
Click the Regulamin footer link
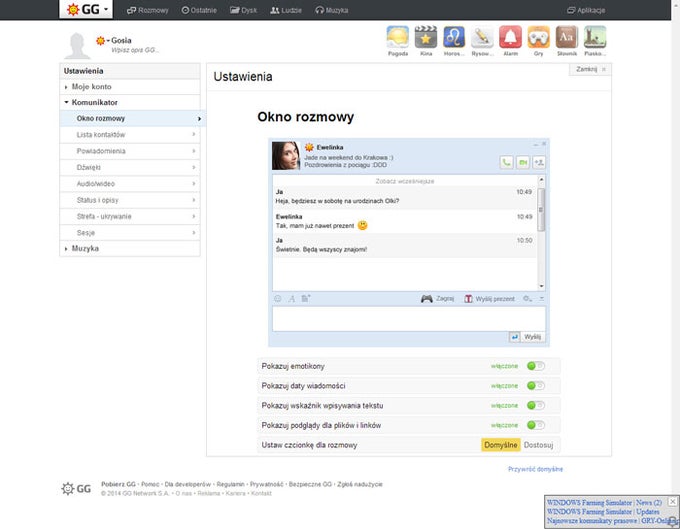(231, 484)
